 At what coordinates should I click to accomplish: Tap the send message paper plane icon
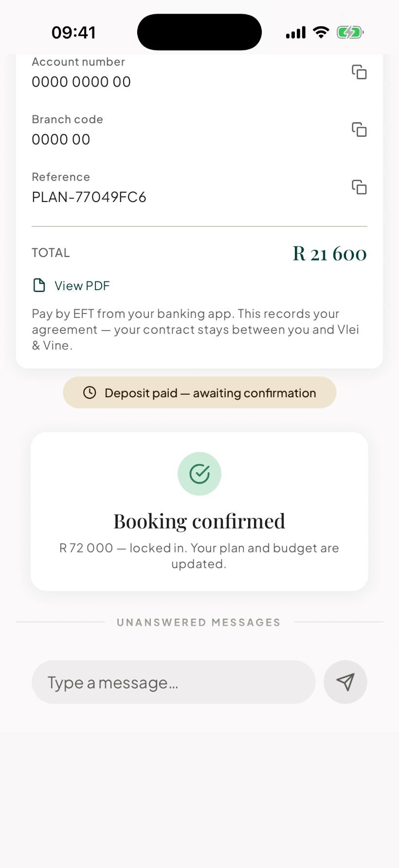pos(345,682)
